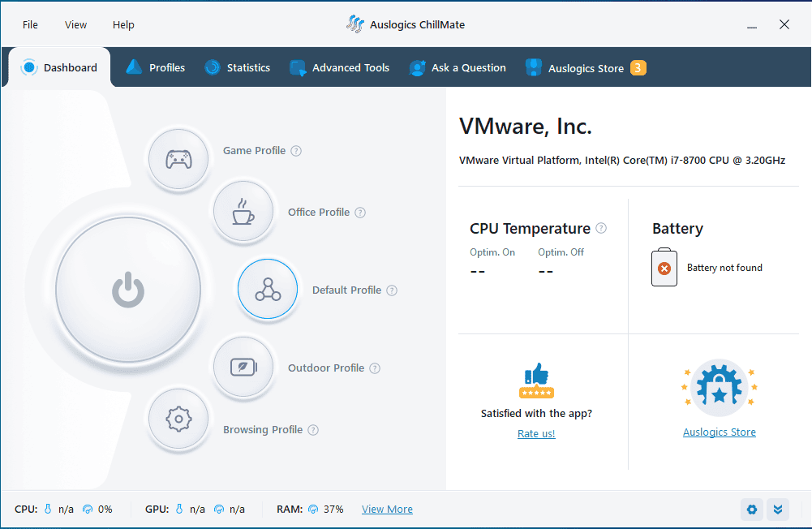
Task: Open help tooltip for Outdoor Profile
Action: pyautogui.click(x=375, y=368)
